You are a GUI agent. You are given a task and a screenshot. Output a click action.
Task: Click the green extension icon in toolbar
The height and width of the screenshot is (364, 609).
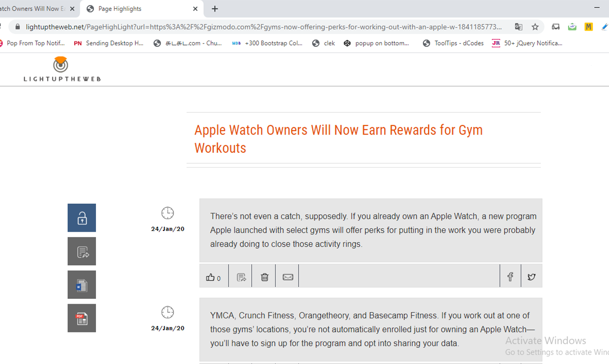[572, 27]
